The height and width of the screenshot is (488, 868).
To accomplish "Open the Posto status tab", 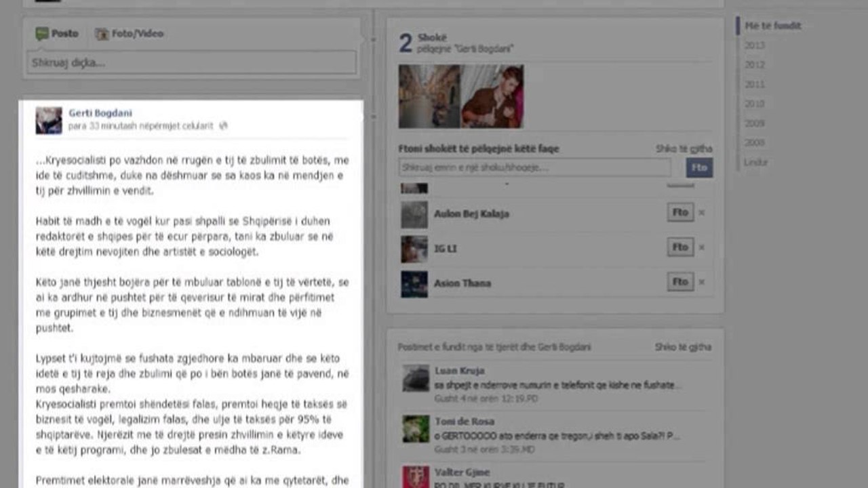I will (57, 33).
